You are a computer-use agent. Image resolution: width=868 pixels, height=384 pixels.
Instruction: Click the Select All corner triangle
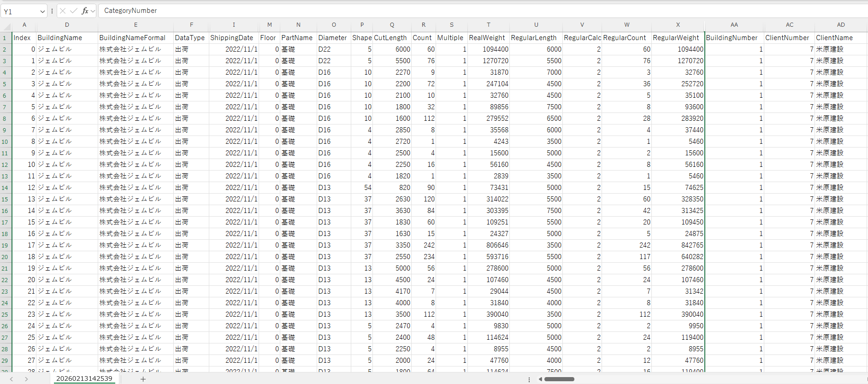(x=6, y=25)
